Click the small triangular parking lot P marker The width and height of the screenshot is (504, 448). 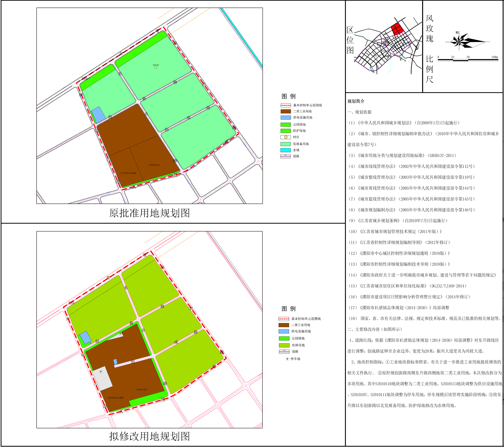point(120,334)
